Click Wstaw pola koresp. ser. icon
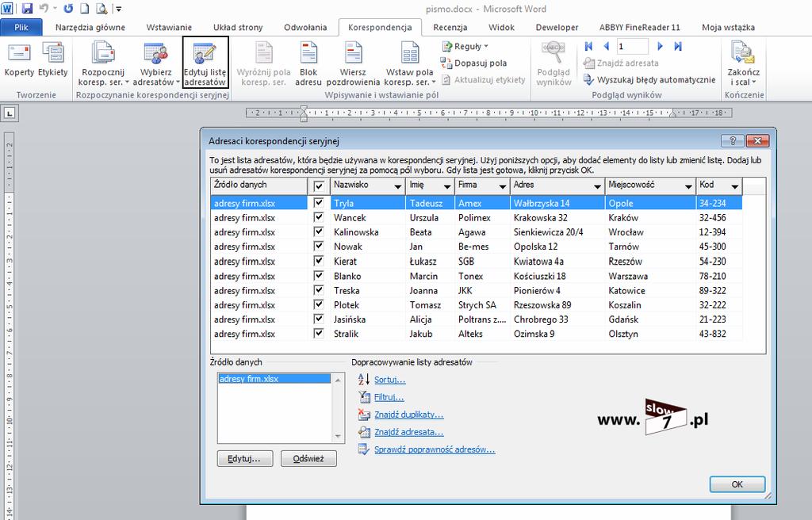Image resolution: width=812 pixels, height=520 pixels. 410,53
